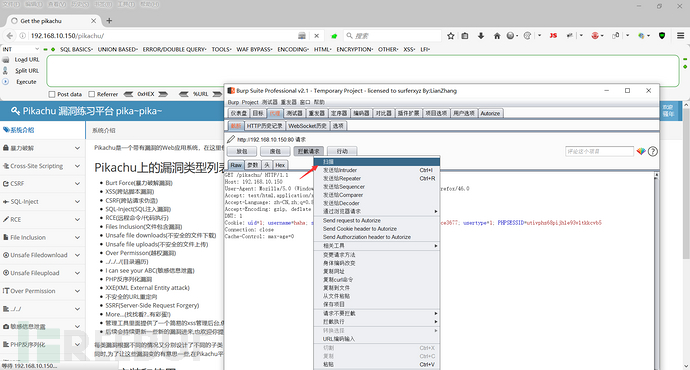Choose the URL encoding input menu entry

377,339
